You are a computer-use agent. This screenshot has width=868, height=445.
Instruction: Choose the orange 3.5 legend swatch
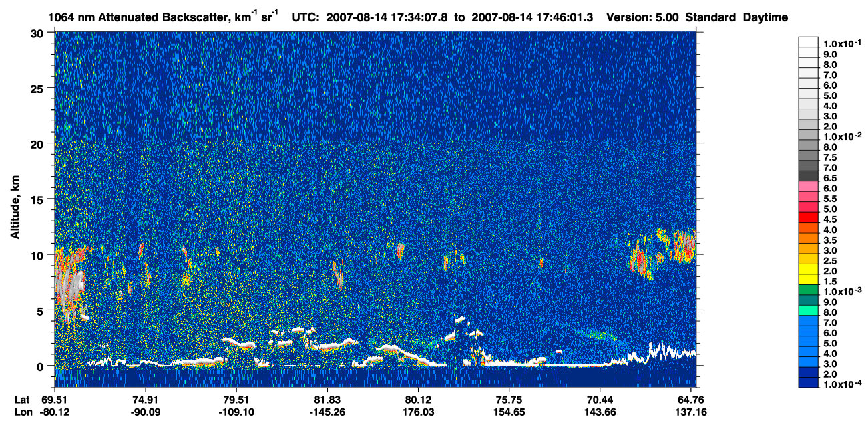pyautogui.click(x=808, y=238)
